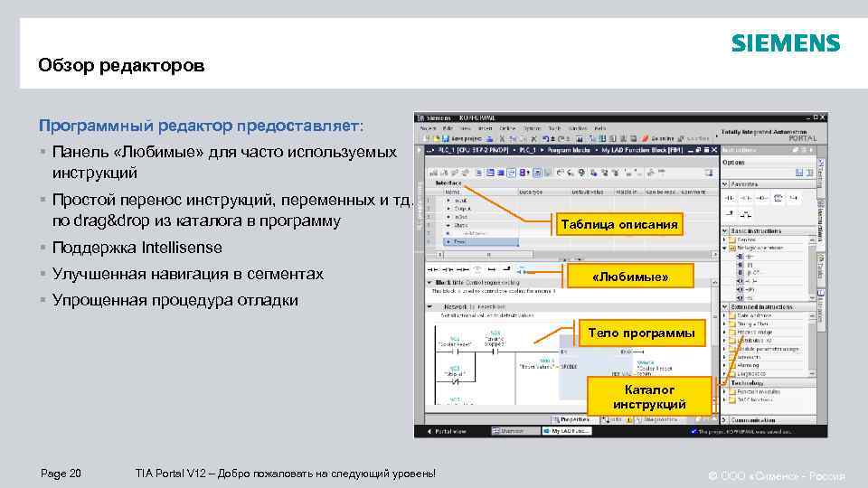Expand the Output row in interface table
Screen dimensions: 868x488
(448, 209)
